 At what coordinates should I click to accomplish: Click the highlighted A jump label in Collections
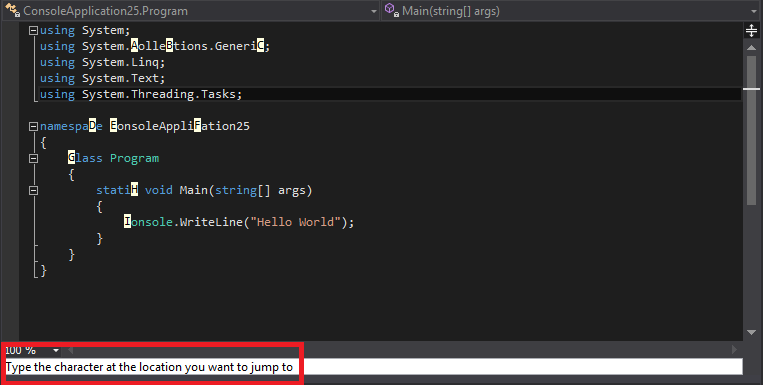pyautogui.click(x=134, y=46)
